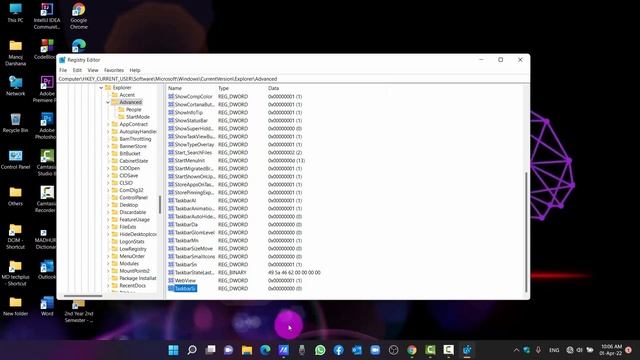Image resolution: width=640 pixels, height=360 pixels.
Task: Collapse the Explorer key in the tree
Action: 101,88
